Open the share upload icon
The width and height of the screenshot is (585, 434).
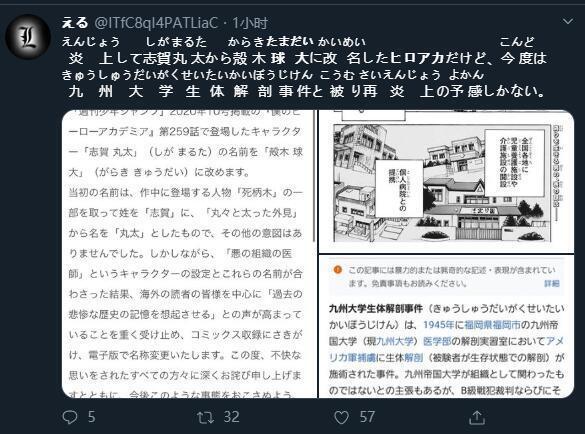point(477,417)
